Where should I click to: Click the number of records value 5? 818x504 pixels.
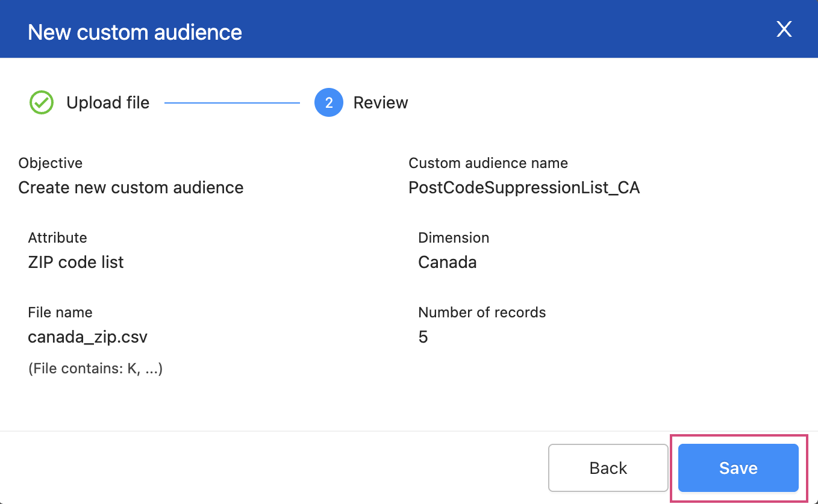click(423, 337)
